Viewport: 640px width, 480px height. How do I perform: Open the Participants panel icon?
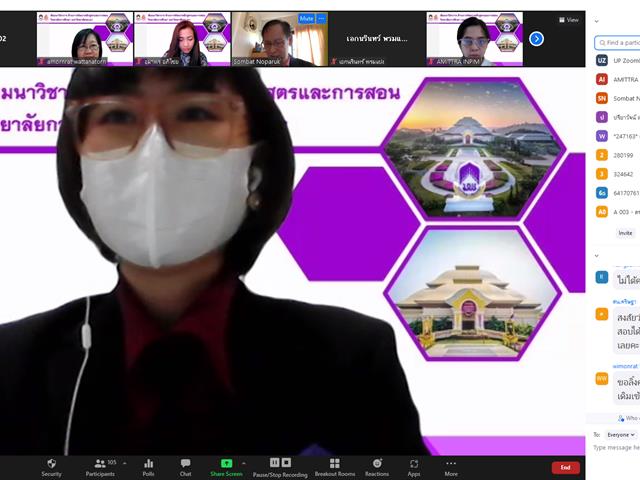tap(100, 464)
